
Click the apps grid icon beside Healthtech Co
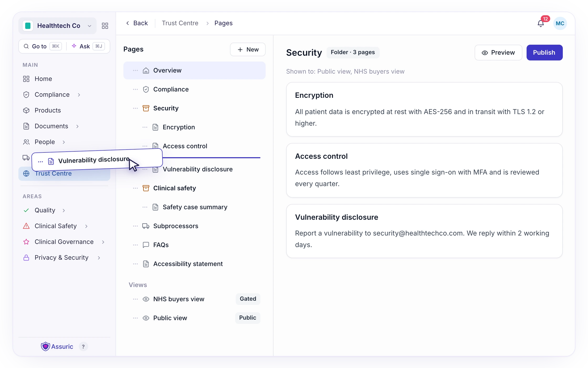pyautogui.click(x=105, y=26)
